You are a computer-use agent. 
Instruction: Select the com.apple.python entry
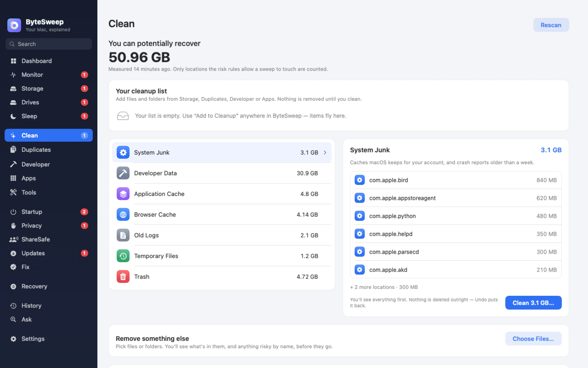[x=455, y=216]
